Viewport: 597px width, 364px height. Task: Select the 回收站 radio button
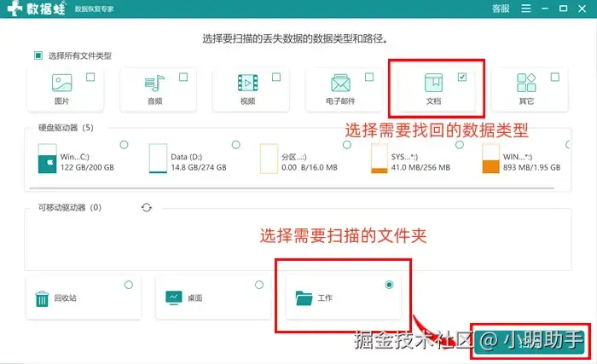coord(129,285)
